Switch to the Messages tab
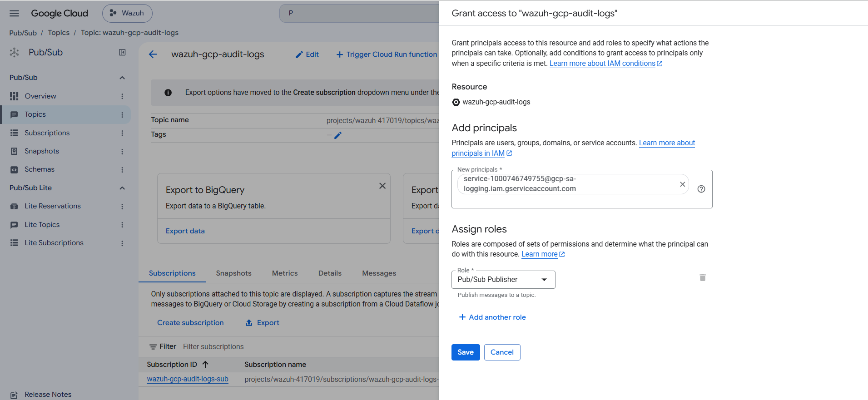The image size is (868, 400). [379, 273]
